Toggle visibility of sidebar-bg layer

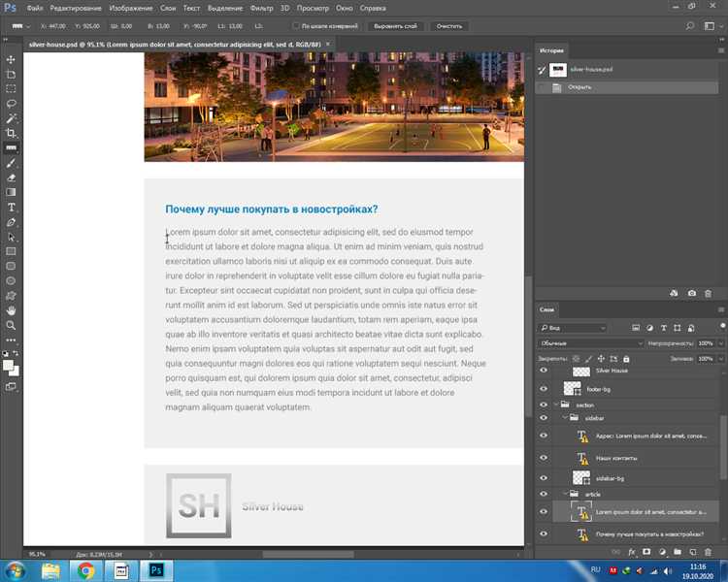(x=544, y=478)
